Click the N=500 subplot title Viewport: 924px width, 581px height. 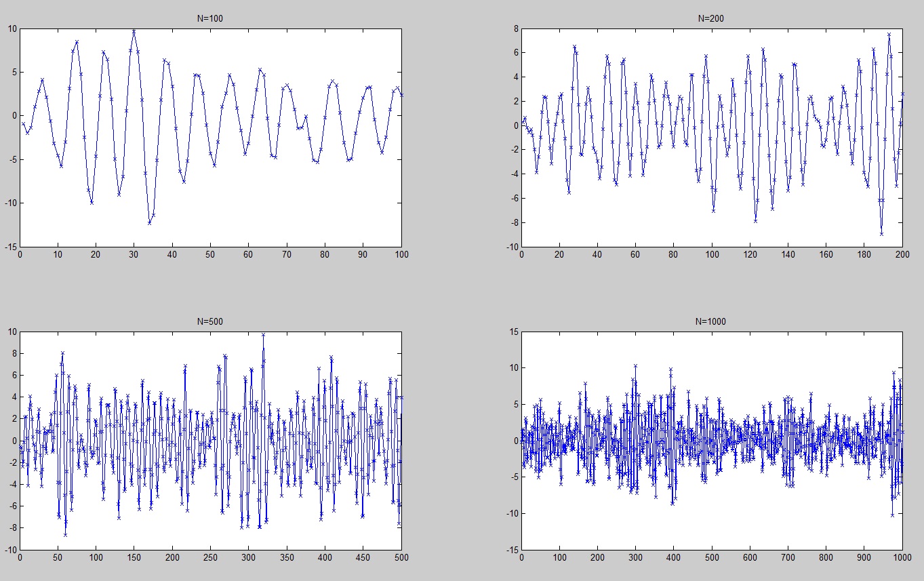pyautogui.click(x=210, y=321)
